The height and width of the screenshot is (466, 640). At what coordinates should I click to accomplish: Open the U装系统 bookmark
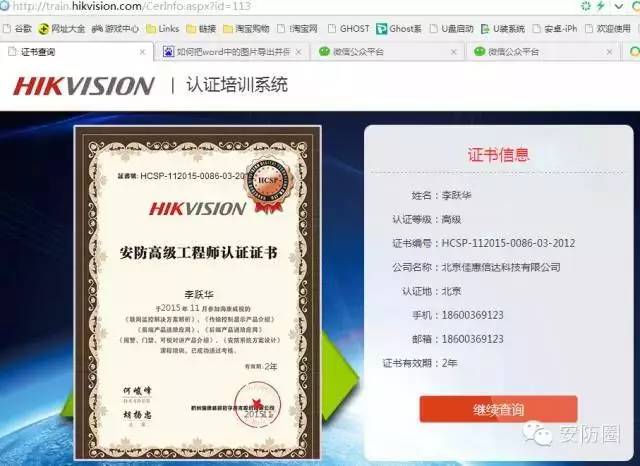pos(503,29)
